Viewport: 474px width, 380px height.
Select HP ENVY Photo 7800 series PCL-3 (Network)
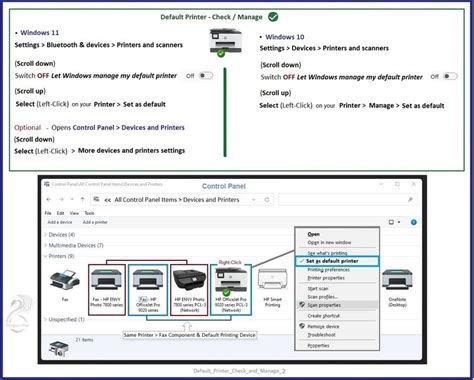(189, 289)
